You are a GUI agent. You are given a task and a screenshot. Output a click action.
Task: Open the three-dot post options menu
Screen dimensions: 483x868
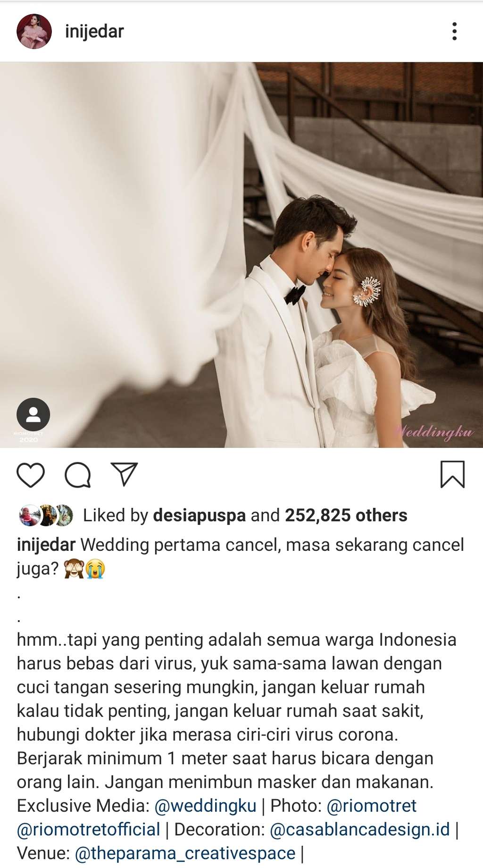[x=454, y=31]
